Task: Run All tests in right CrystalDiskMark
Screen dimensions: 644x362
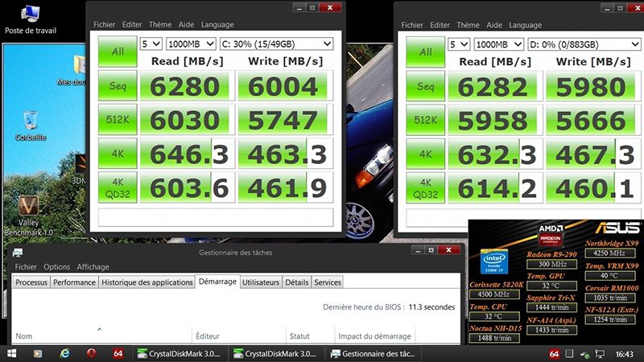Action: pyautogui.click(x=426, y=52)
